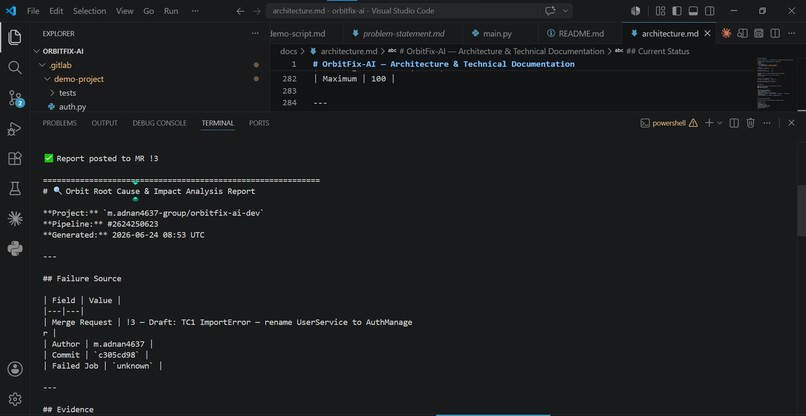Open the Claude starburst view in activity bar
Image resolution: width=806 pixels, height=416 pixels.
pos(15,219)
